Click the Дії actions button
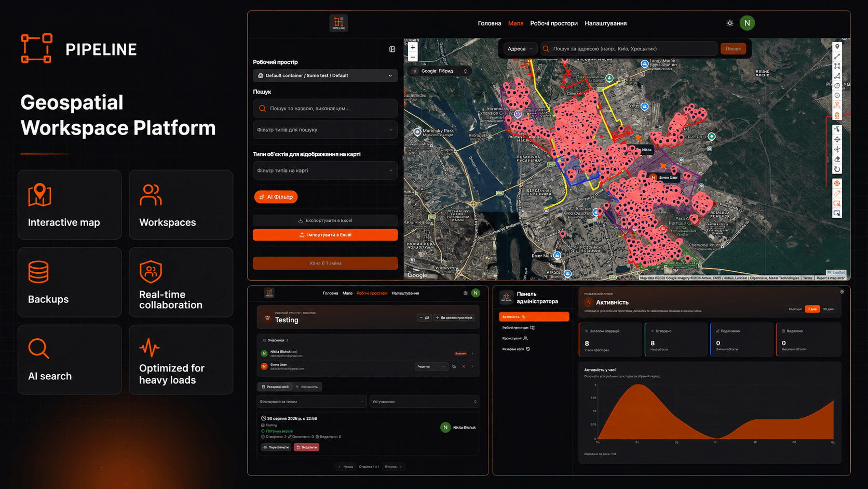This screenshot has width=868, height=489. pyautogui.click(x=425, y=318)
